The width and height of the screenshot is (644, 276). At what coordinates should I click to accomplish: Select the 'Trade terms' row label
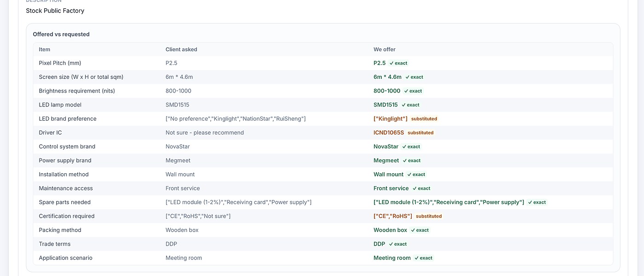point(55,244)
